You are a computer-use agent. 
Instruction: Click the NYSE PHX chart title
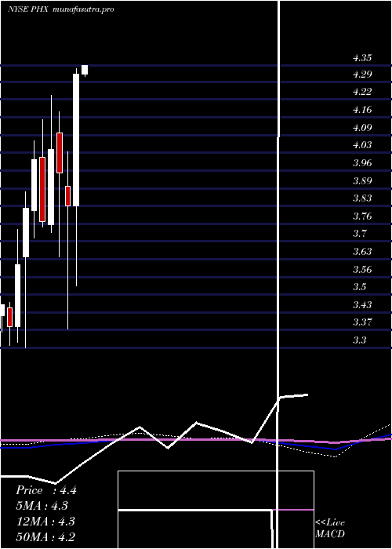(30, 9)
